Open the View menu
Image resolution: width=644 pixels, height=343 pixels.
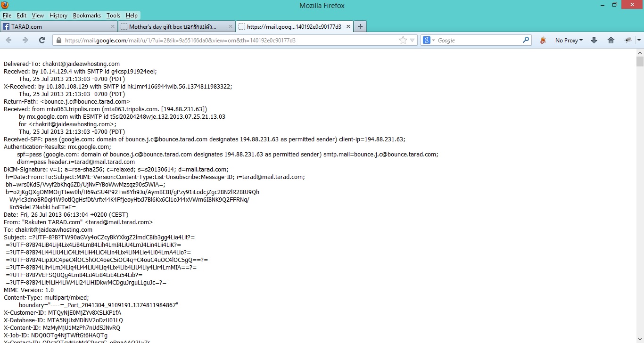(38, 16)
